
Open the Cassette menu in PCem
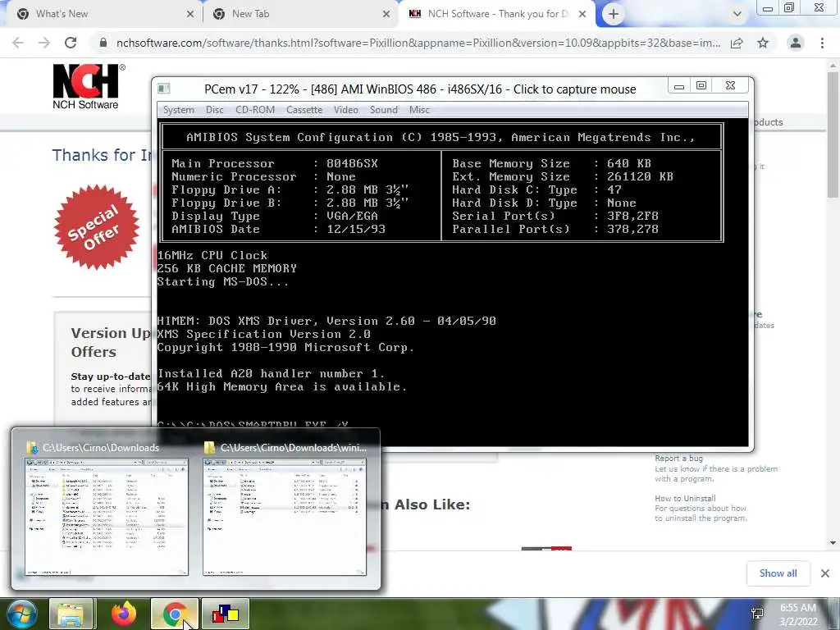304,110
